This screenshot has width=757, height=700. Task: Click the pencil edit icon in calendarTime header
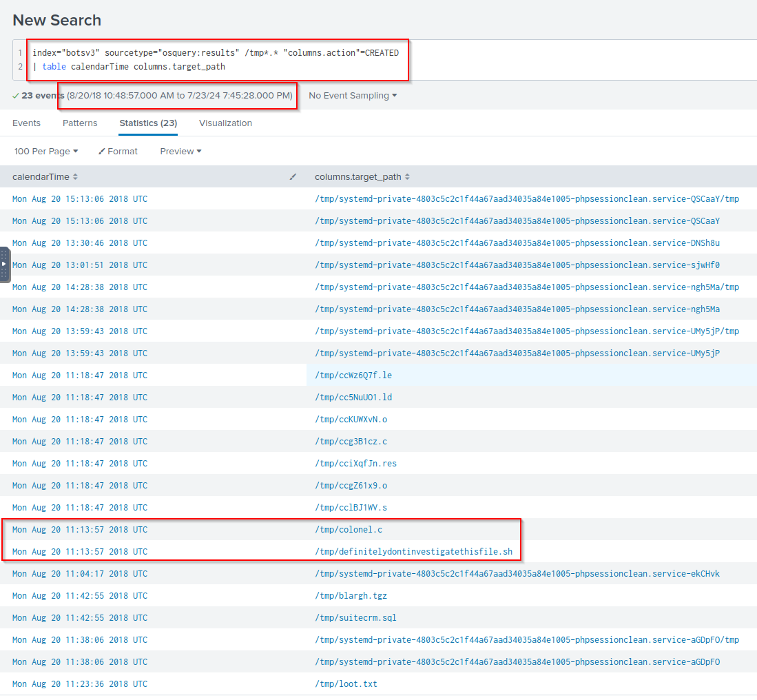(x=293, y=177)
